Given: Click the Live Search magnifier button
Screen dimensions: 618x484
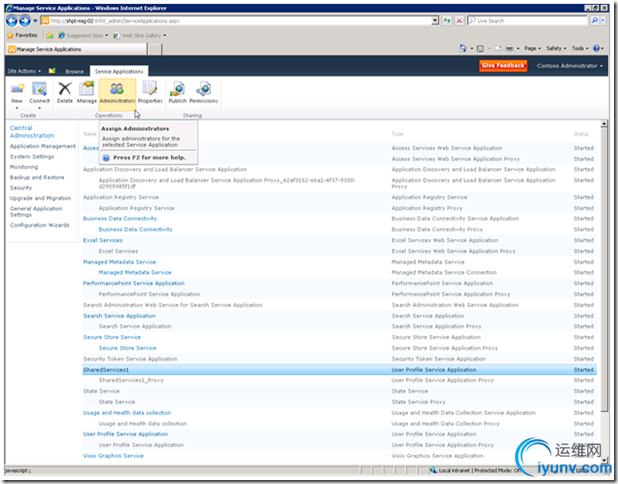Looking at the screenshot, I should (594, 20).
